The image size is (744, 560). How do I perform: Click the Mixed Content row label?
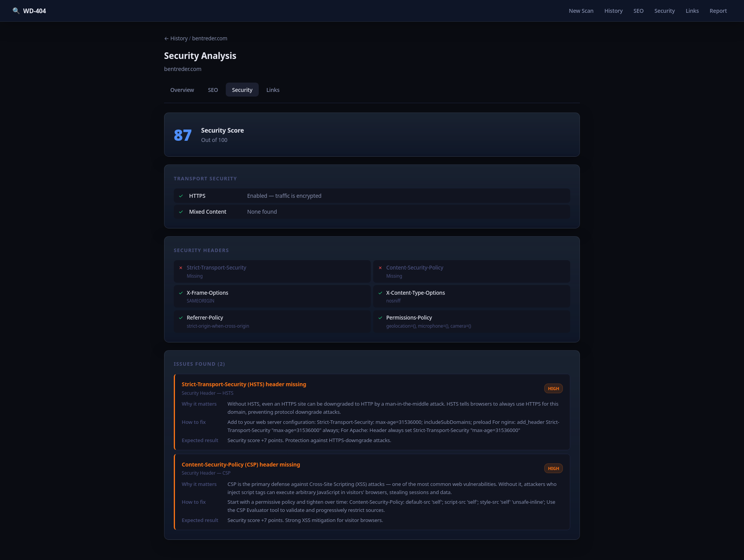click(208, 212)
